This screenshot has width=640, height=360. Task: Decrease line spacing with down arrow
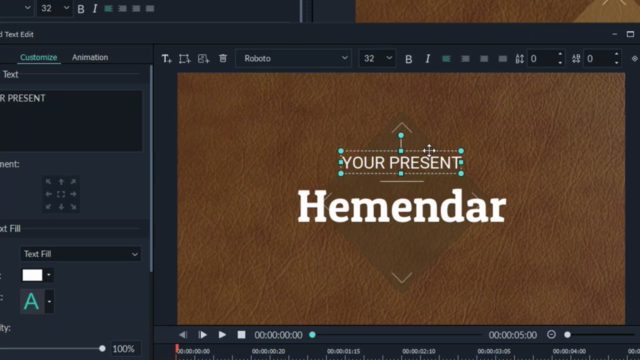pyautogui.click(x=560, y=62)
